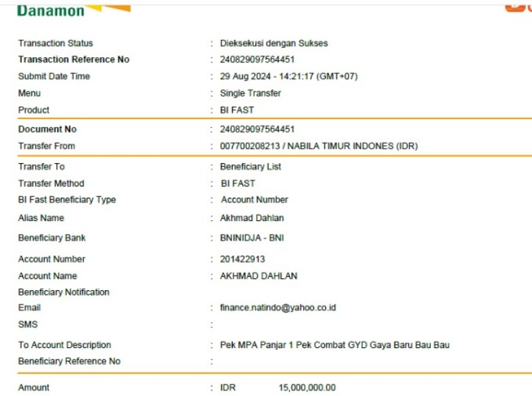Click the BI FAST product value
532x396 pixels.
[237, 110]
